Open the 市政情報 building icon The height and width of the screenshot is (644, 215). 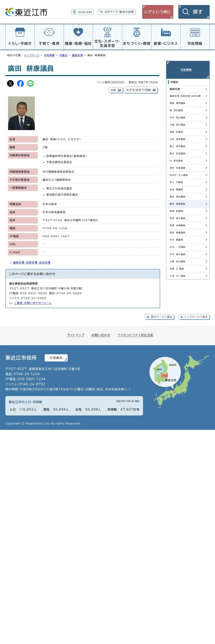pos(195,32)
